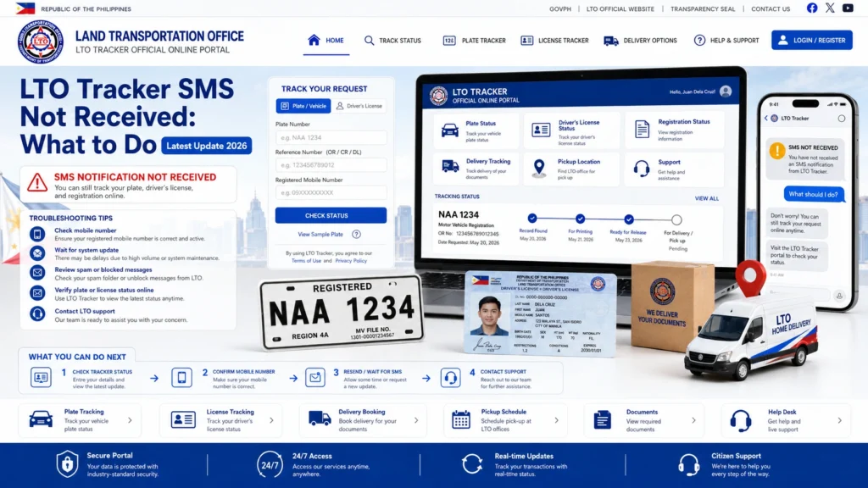Click the ID icon in License Tracking card

click(183, 419)
